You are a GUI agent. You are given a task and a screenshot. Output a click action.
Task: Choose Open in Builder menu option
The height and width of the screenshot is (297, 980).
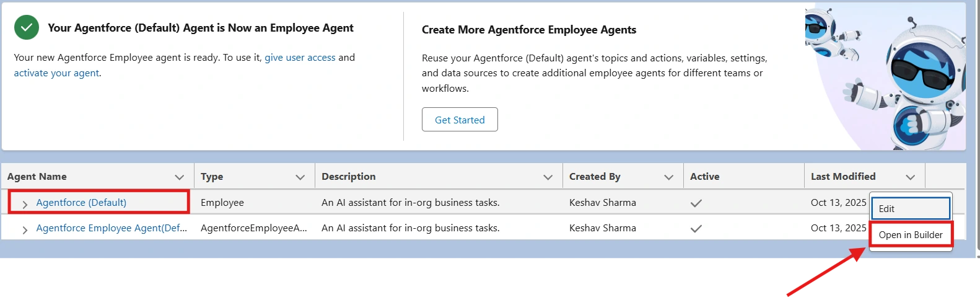pos(911,235)
